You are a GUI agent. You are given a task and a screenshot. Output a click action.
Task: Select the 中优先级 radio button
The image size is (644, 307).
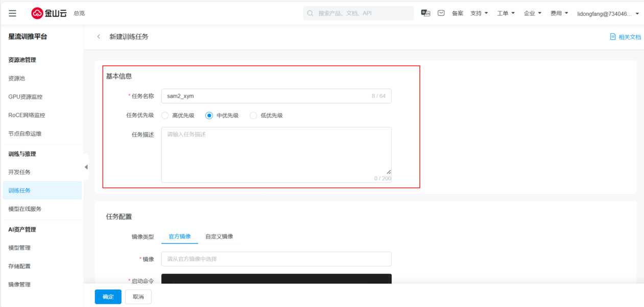click(209, 115)
